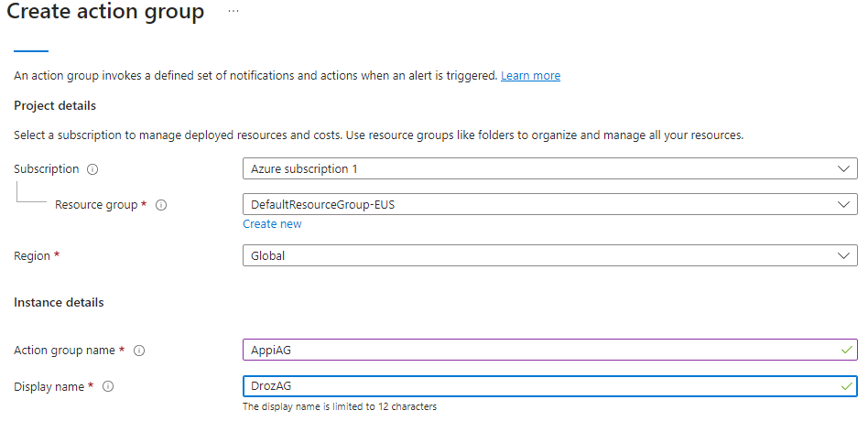Viewport: 868px width, 421px height.
Task: Click the Subscription info icon
Action: (92, 169)
